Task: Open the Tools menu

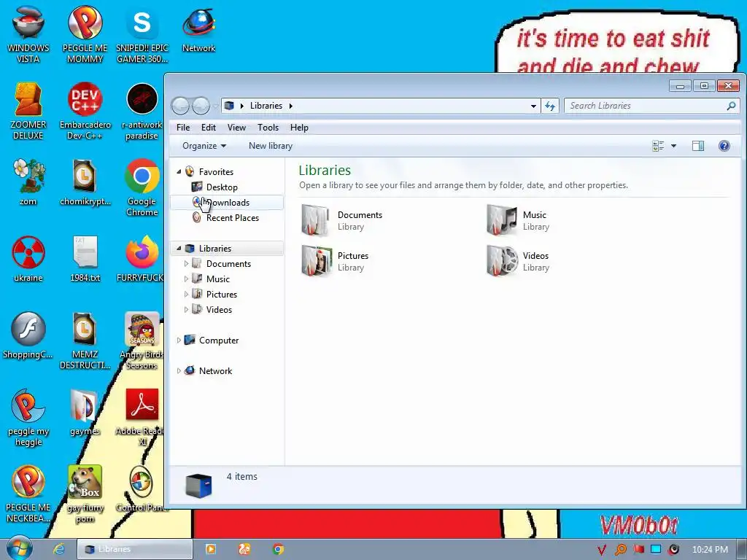Action: click(x=268, y=127)
